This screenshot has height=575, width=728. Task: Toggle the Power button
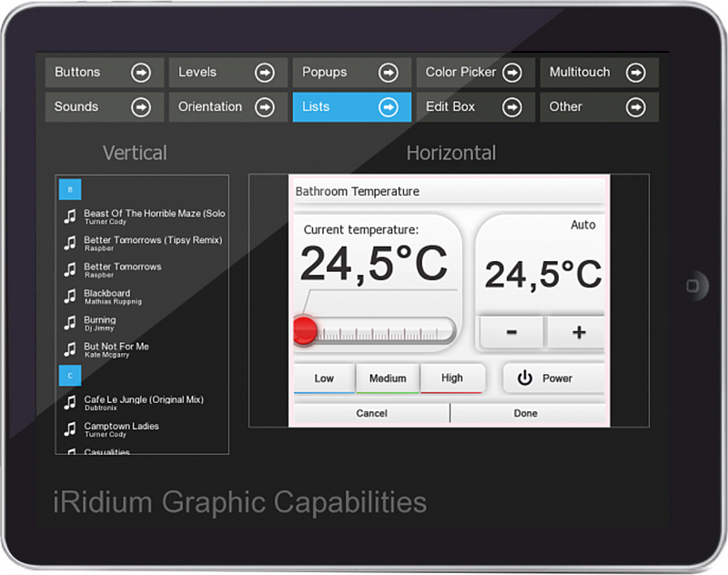tap(553, 378)
